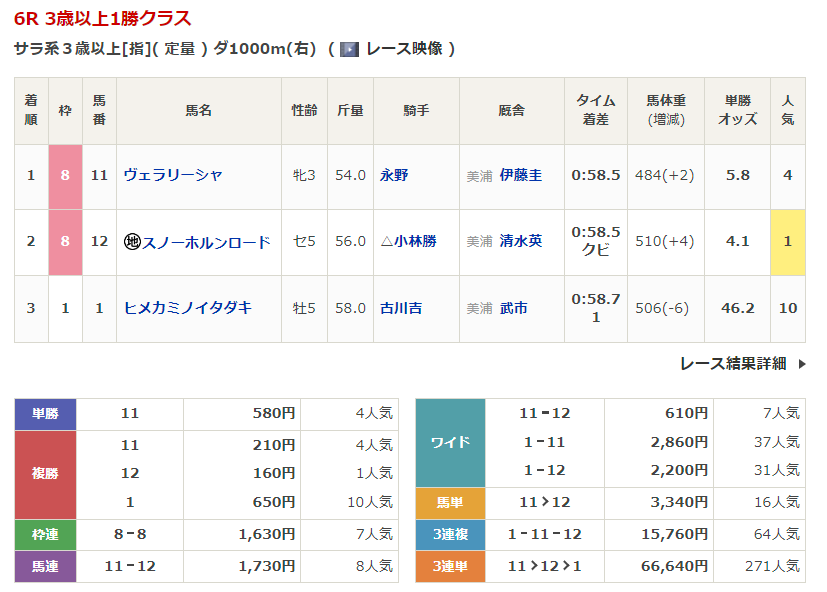
Task: Select the 単勝 payout label
Action: (46, 413)
